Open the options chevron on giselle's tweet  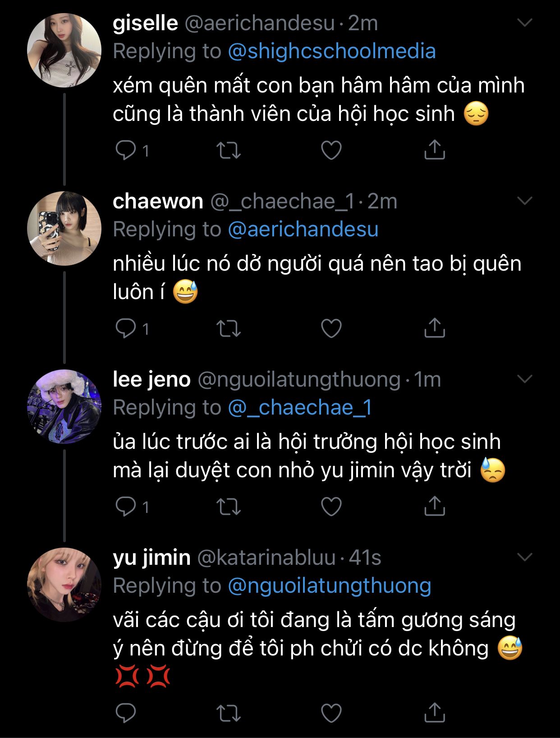click(x=525, y=23)
